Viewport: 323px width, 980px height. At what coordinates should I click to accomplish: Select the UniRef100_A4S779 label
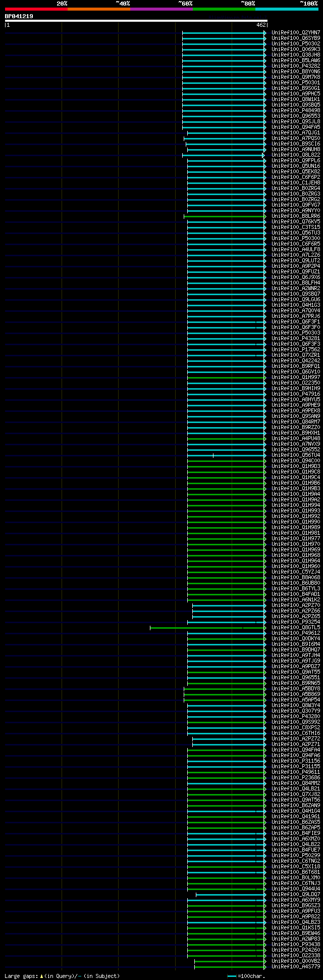click(x=296, y=966)
